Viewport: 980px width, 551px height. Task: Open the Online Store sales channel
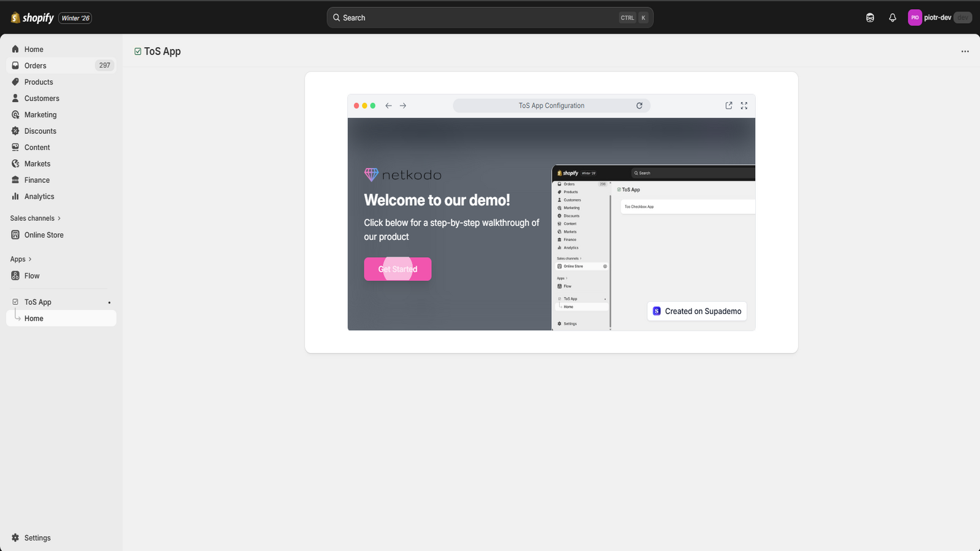(x=61, y=235)
